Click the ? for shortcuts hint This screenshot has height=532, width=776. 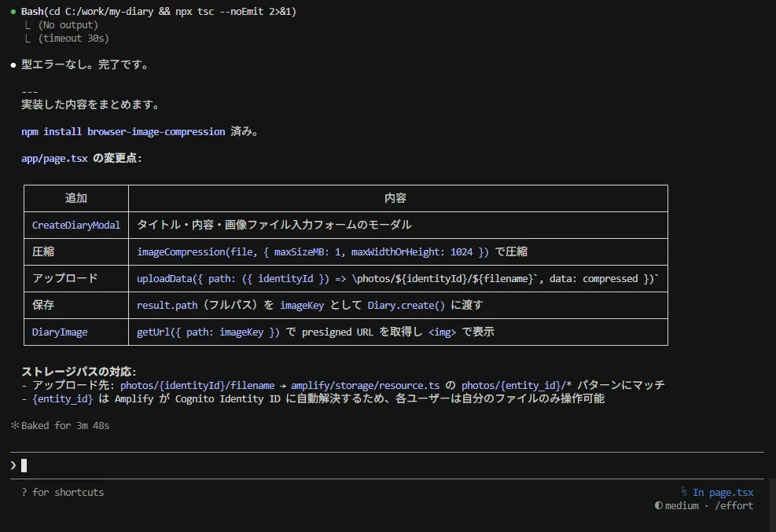click(62, 493)
